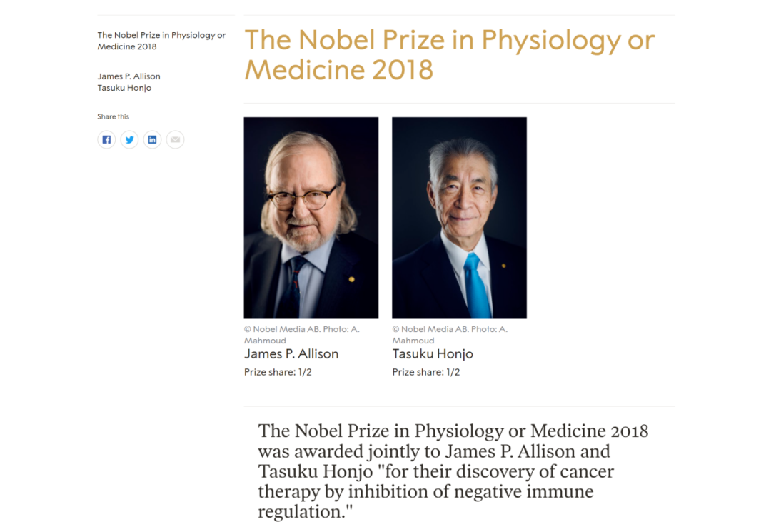Open James P. Allison name below photo

291,354
